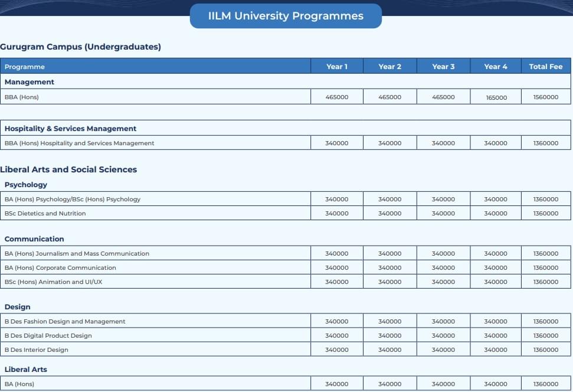
Task: Select BA (Hons) Corporate Communication programme
Action: tap(60, 268)
